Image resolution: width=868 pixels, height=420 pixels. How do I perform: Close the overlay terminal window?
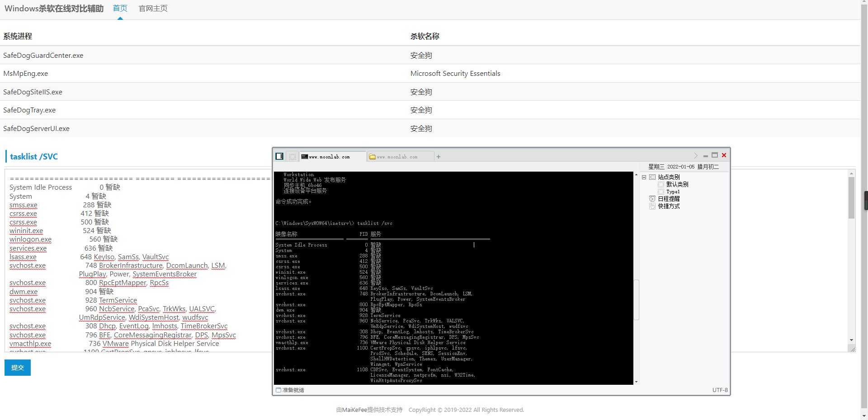click(724, 155)
